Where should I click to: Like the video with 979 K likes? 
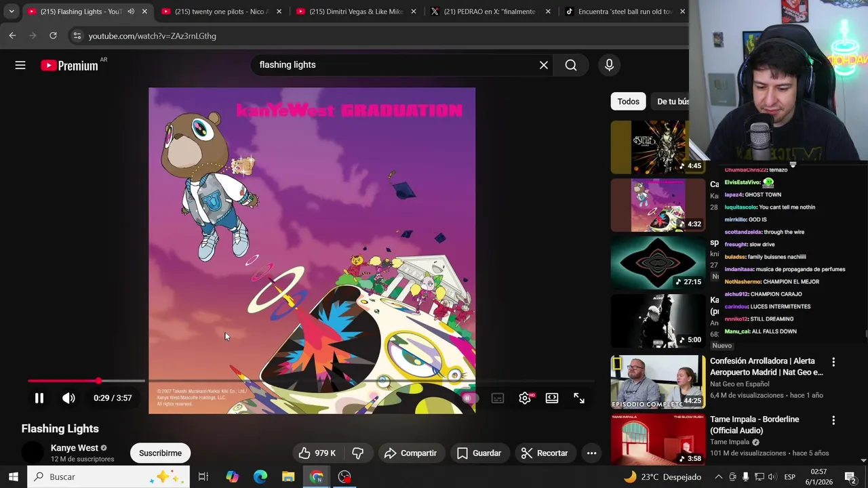tap(317, 453)
